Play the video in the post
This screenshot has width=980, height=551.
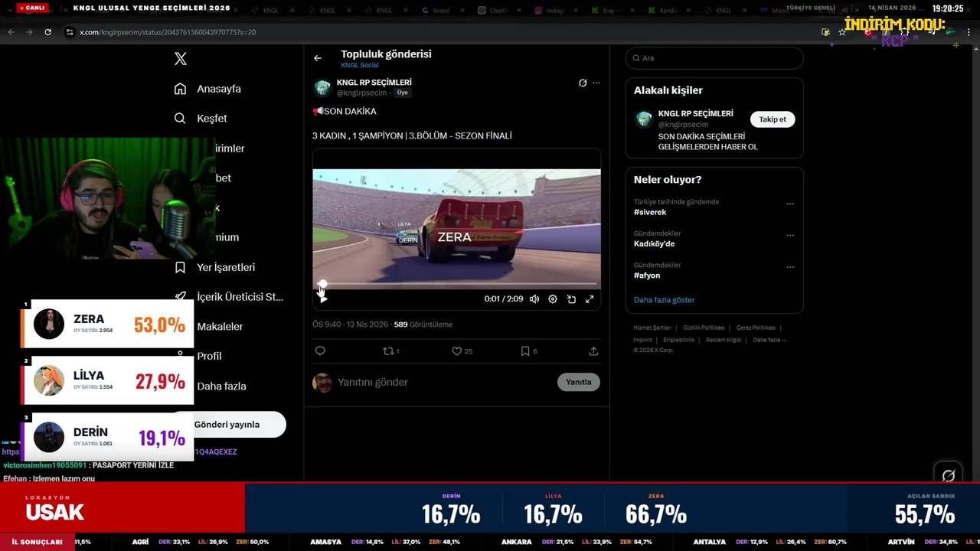(323, 299)
